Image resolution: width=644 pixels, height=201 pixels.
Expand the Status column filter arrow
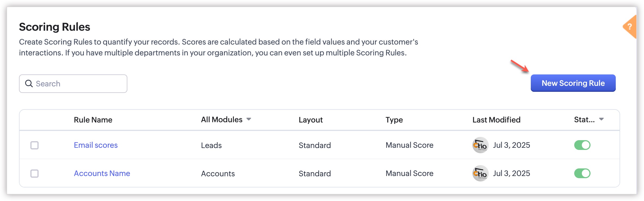(x=601, y=119)
